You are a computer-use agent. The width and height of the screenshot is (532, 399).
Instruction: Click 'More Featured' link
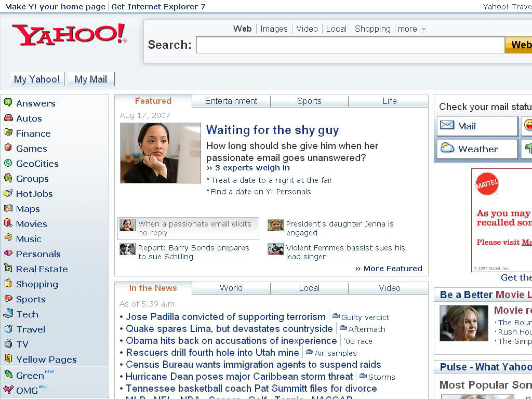tap(393, 269)
